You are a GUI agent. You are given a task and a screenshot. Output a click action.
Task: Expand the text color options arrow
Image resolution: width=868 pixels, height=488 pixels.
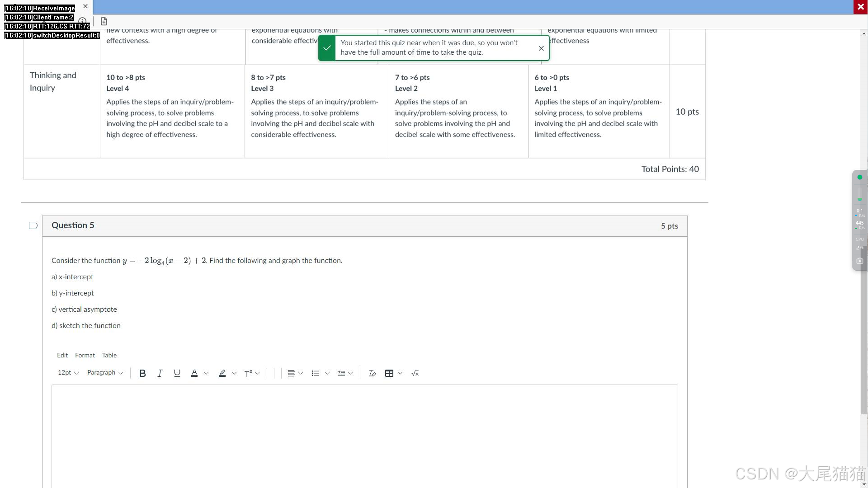(206, 373)
